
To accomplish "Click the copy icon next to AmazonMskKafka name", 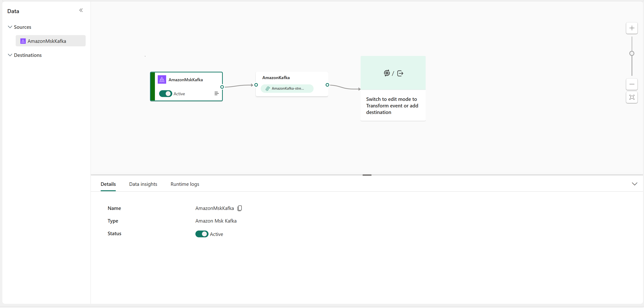I will tap(240, 208).
